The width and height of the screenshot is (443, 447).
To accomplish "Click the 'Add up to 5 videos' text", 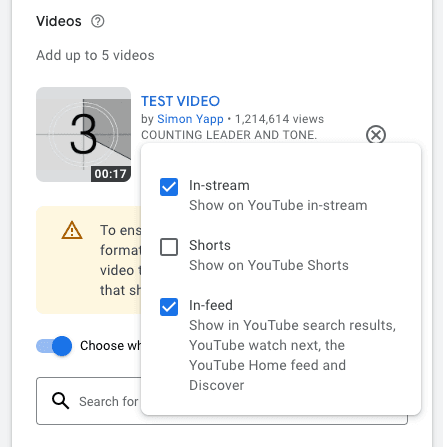I will (x=95, y=55).
